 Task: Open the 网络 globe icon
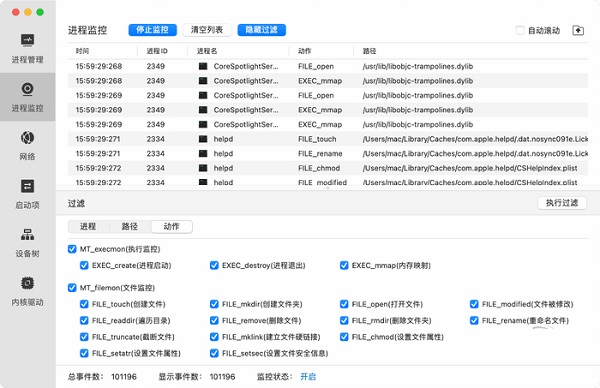click(27, 138)
